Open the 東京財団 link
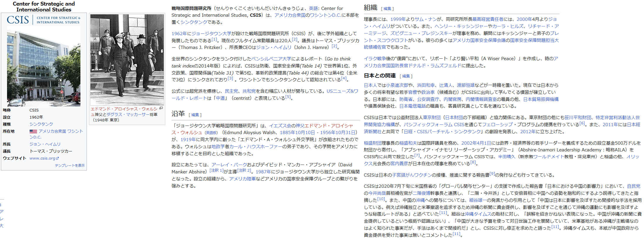Image resolution: width=644 pixels, height=240 pixels. pyautogui.click(x=432, y=118)
